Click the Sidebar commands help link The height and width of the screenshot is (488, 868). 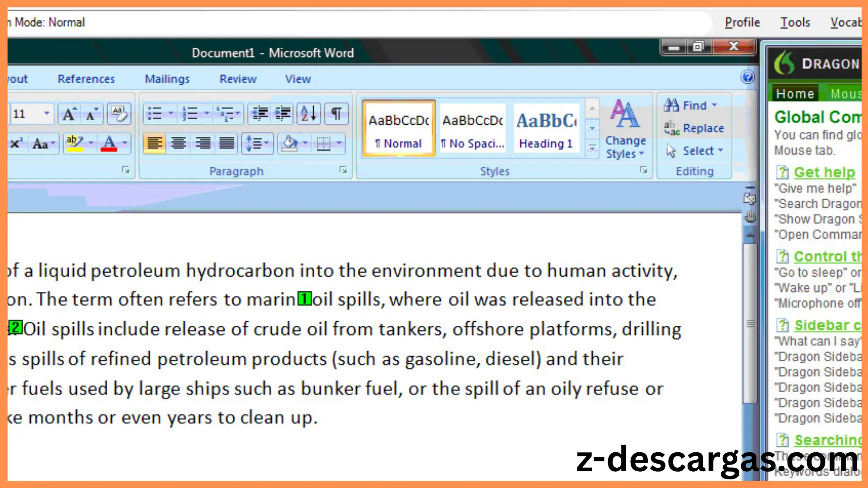pos(828,325)
